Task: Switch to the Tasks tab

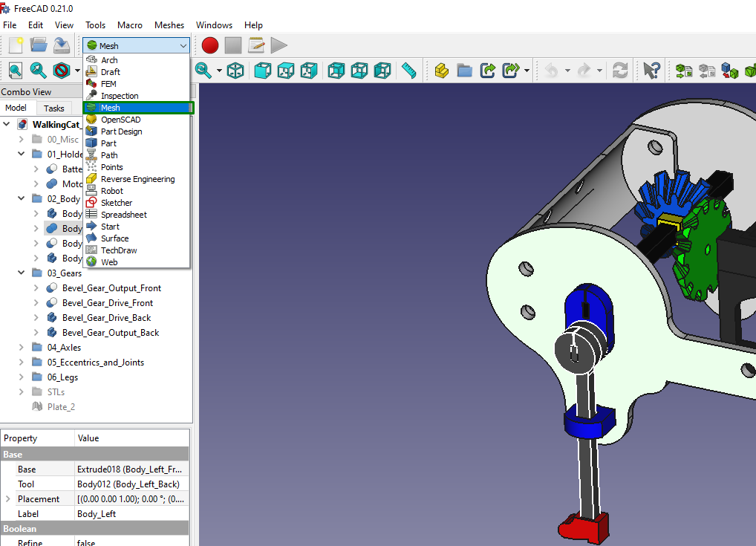Action: [54, 108]
